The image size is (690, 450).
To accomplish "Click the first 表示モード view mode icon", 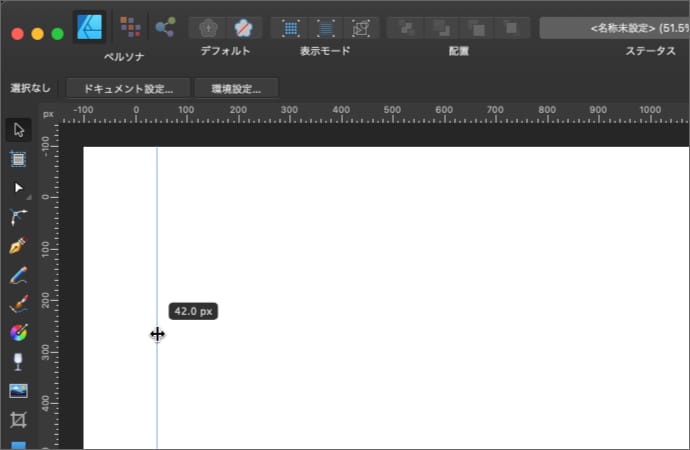I will click(290, 28).
